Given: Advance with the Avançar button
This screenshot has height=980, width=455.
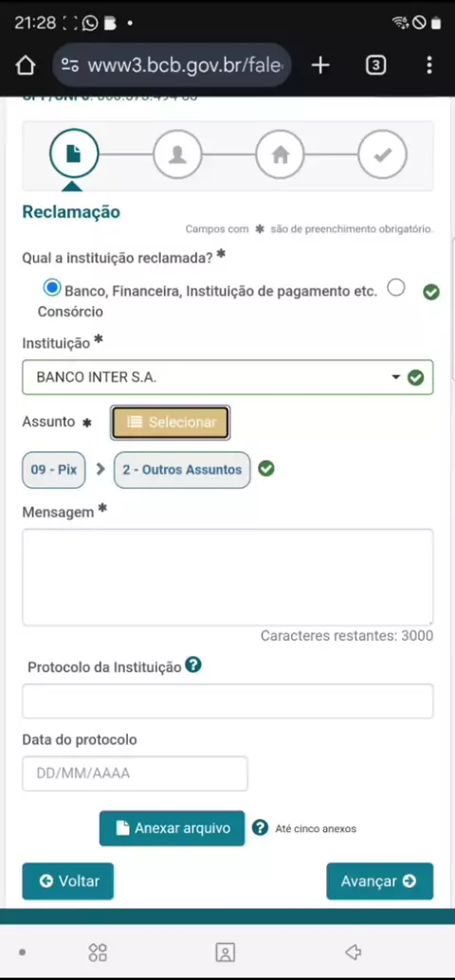Looking at the screenshot, I should click(x=379, y=881).
